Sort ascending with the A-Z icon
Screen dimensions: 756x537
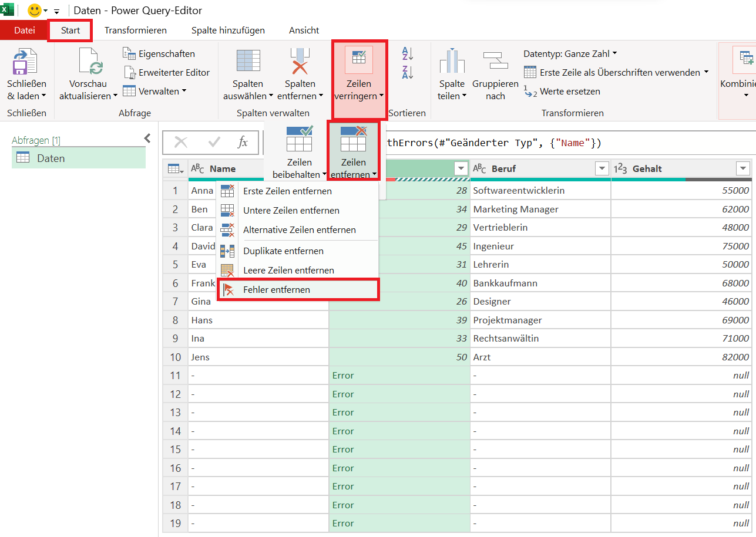click(x=408, y=54)
